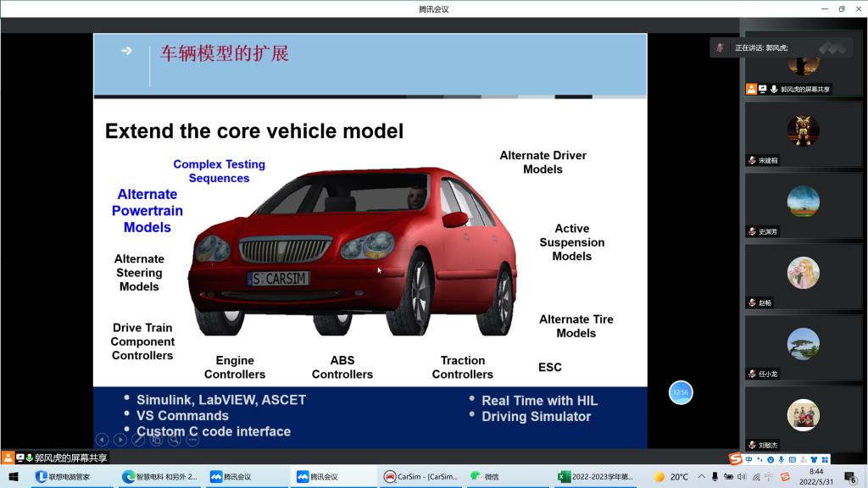Click the Sogou input method S icon
Image resolution: width=868 pixels, height=488 pixels.
[736, 459]
